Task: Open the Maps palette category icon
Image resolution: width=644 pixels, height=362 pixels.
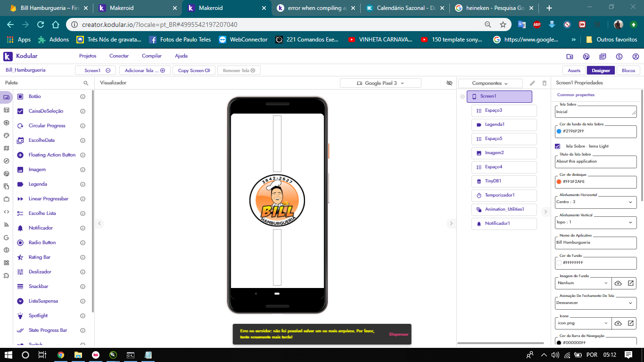Action: point(6,148)
